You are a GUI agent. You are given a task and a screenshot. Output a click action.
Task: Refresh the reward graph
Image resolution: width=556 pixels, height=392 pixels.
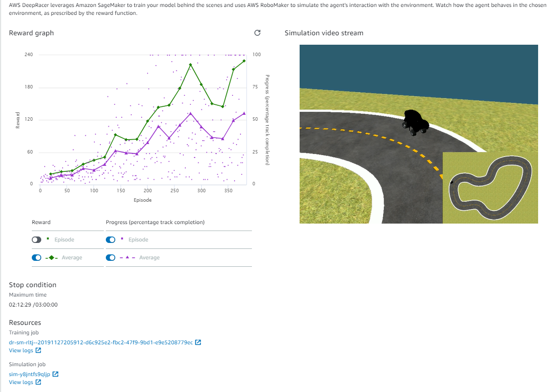click(x=257, y=33)
